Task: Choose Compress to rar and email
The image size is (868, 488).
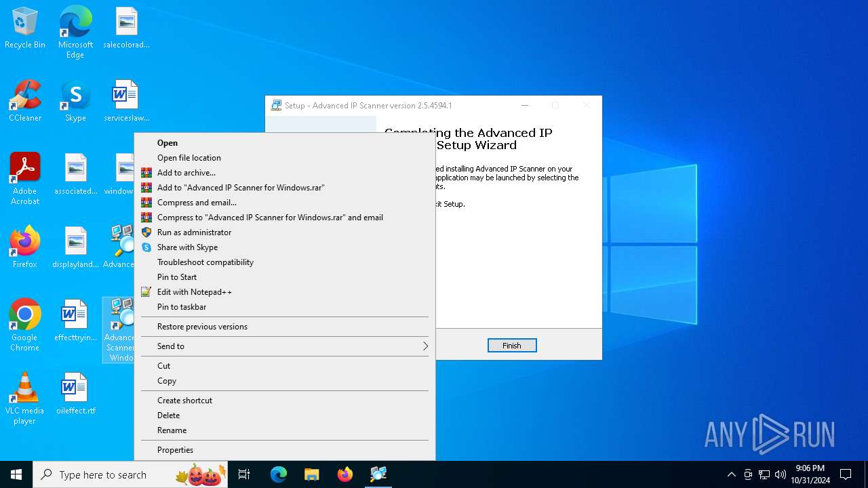Action: [x=285, y=218]
